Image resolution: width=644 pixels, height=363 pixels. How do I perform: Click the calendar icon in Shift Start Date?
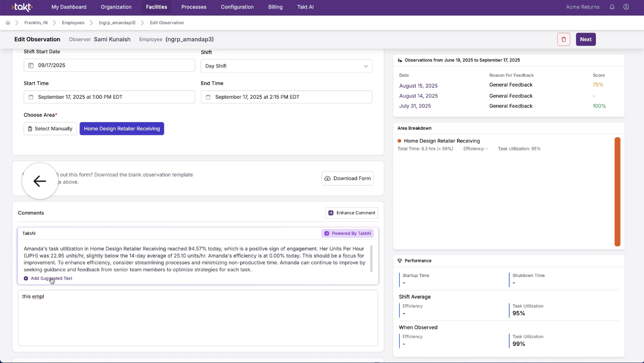(x=31, y=66)
